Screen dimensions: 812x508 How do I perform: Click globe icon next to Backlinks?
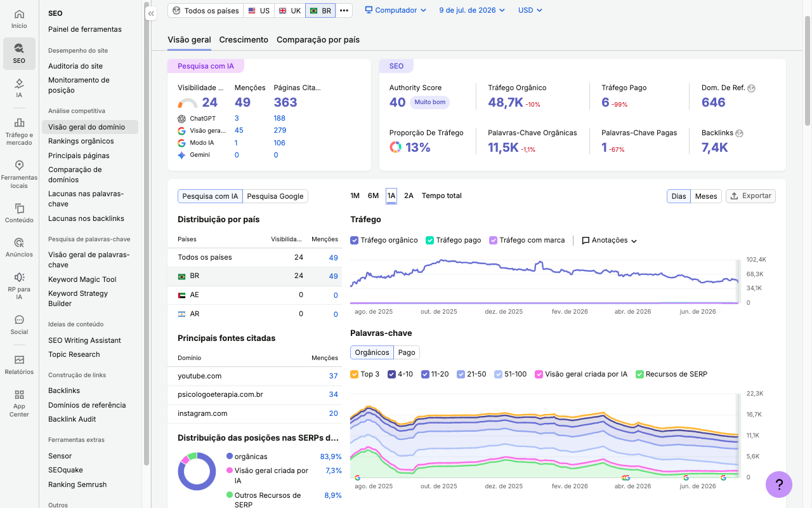point(739,133)
